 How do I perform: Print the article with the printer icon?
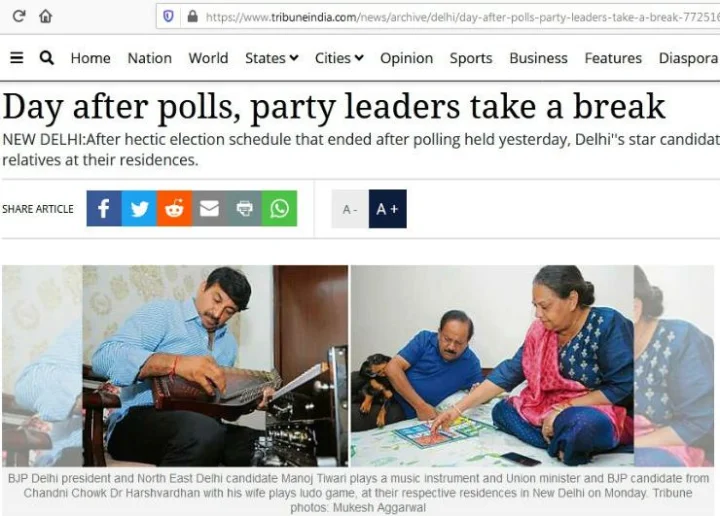244,208
